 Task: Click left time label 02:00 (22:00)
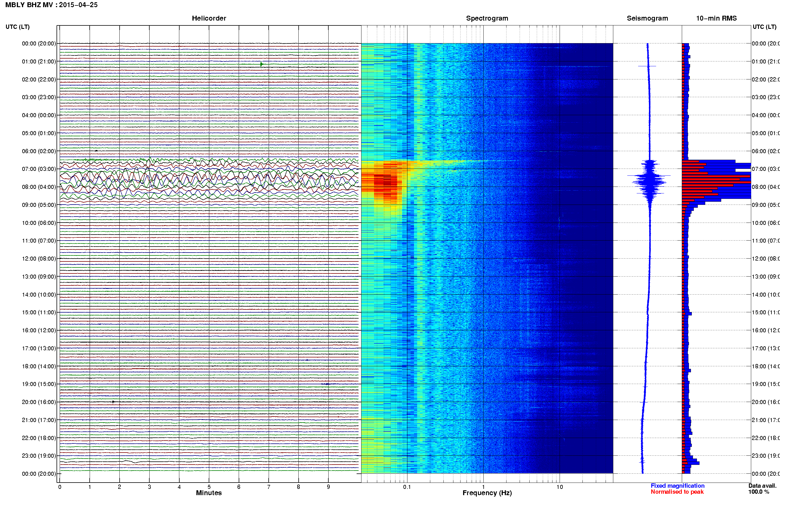(39, 80)
